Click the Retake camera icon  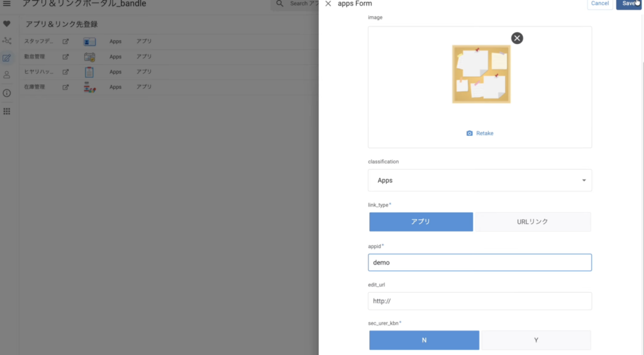pyautogui.click(x=469, y=133)
